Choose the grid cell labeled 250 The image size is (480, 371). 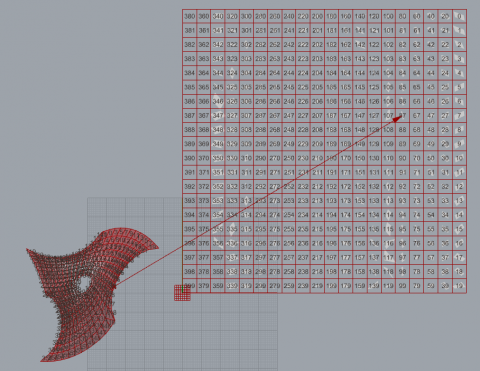coord(289,158)
